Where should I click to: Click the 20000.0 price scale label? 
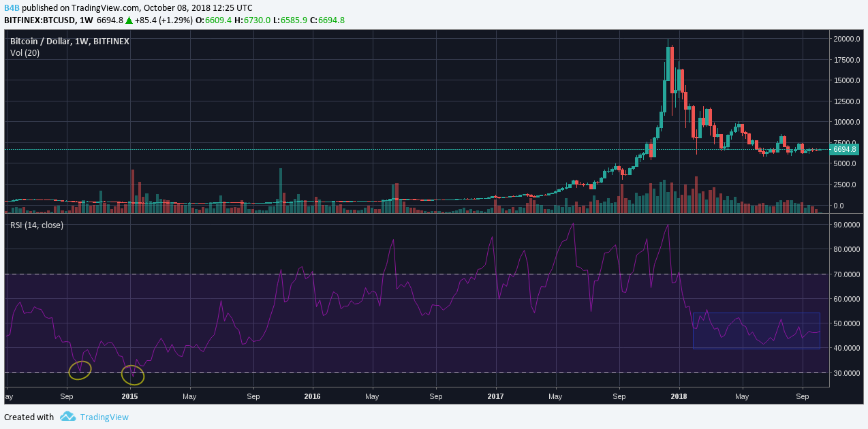(x=848, y=39)
